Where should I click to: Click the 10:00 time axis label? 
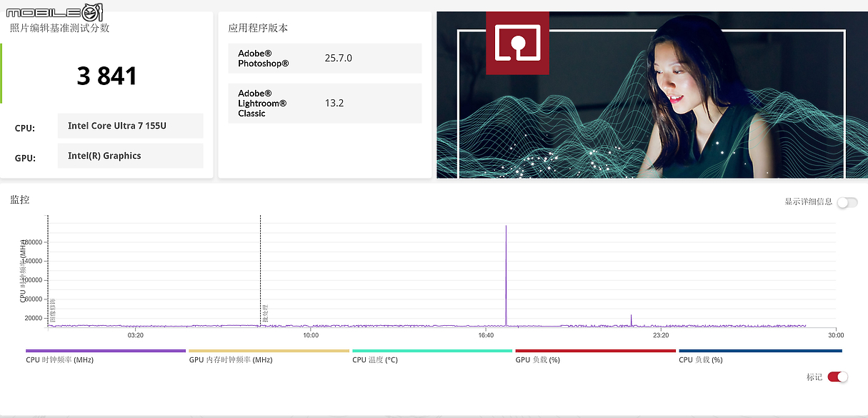click(311, 335)
